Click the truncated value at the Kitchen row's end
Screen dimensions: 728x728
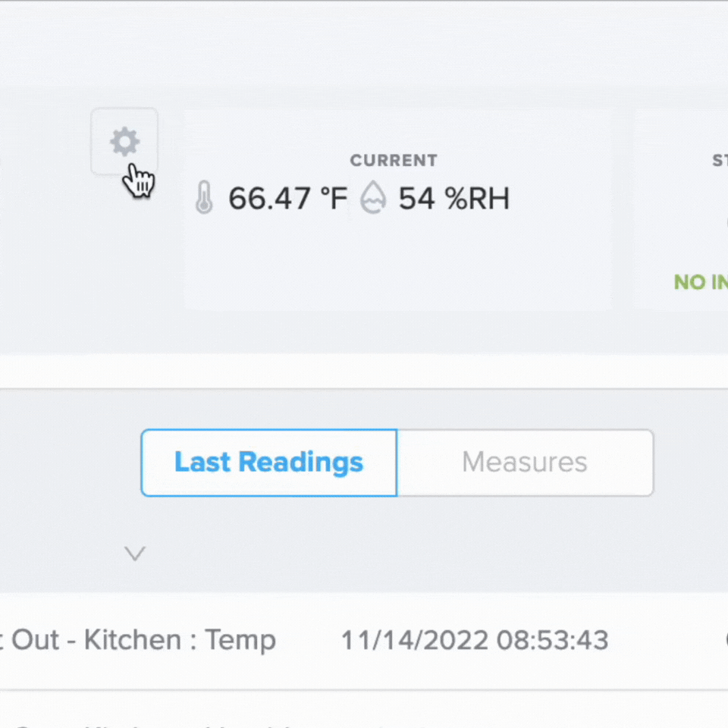[725, 640]
